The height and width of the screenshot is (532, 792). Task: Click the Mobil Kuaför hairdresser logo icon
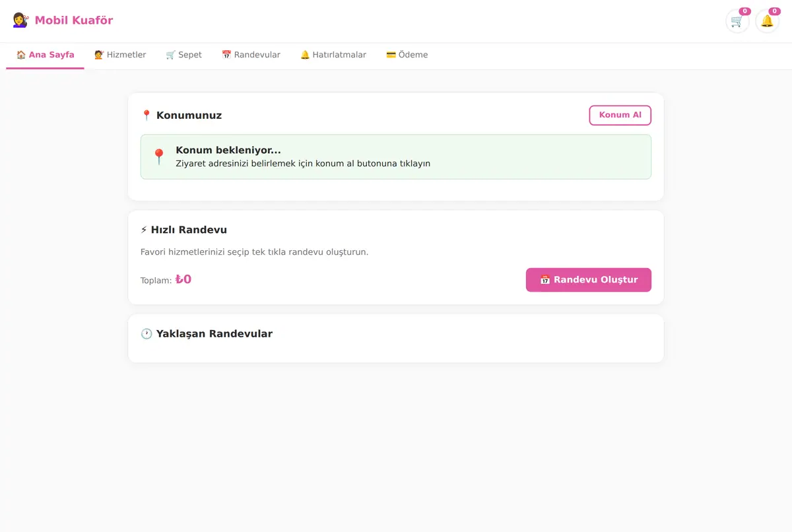click(20, 20)
